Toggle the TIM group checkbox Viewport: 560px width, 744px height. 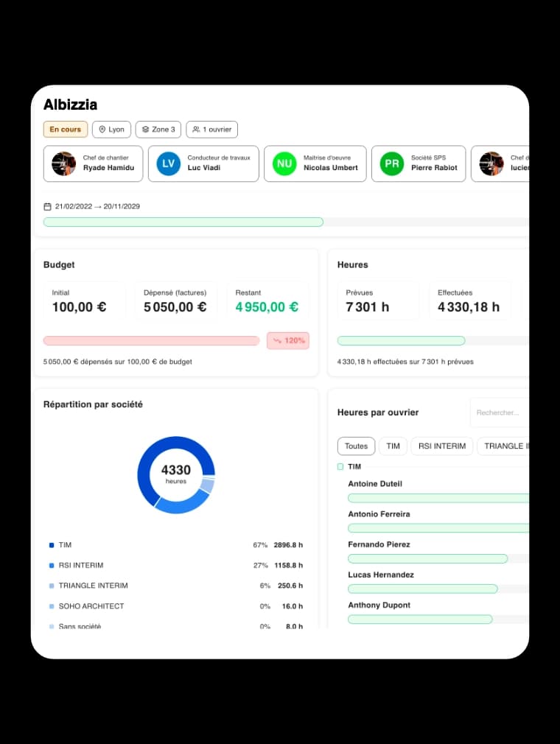[340, 467]
